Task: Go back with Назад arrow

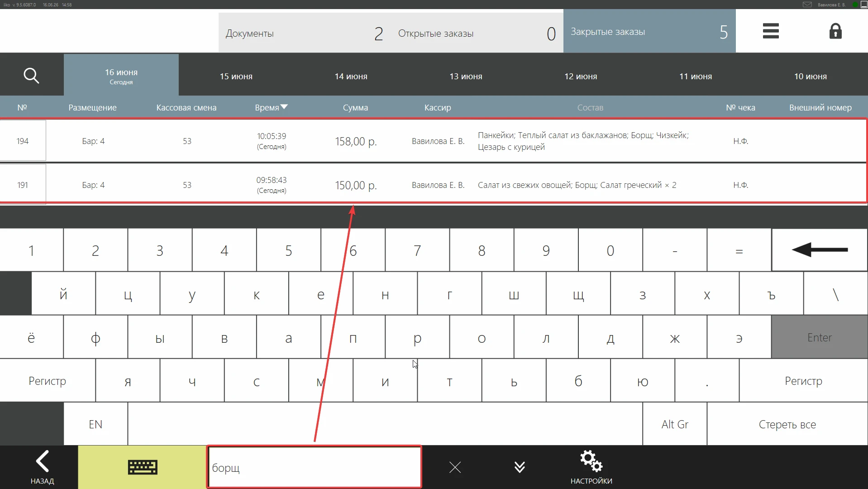Action: (42, 467)
